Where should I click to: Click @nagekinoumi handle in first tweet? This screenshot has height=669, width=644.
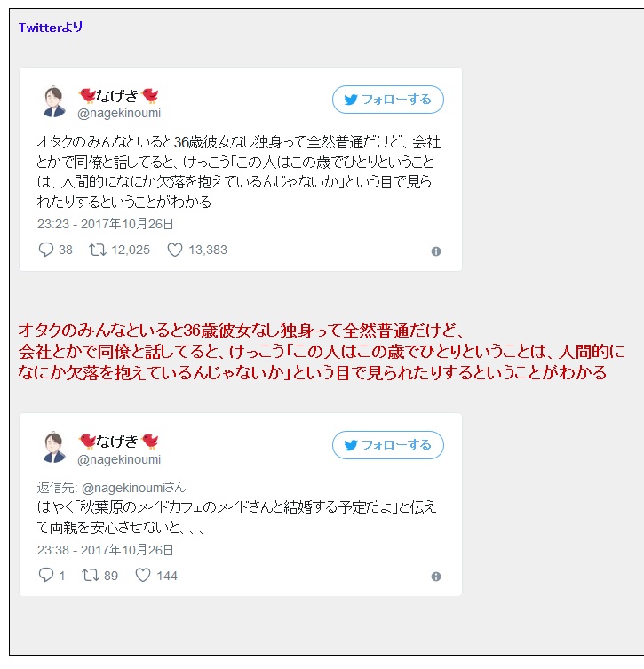[119, 113]
